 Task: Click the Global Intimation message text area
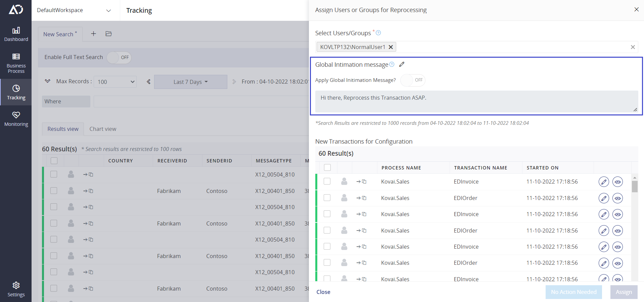click(476, 101)
